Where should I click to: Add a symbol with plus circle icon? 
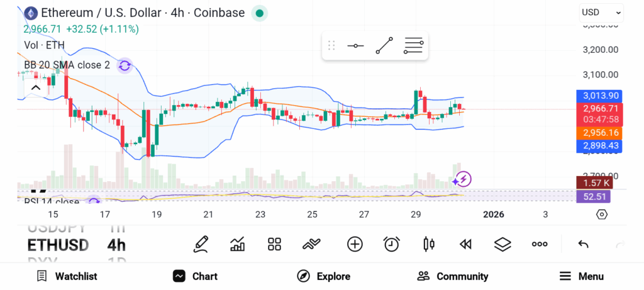(x=355, y=244)
